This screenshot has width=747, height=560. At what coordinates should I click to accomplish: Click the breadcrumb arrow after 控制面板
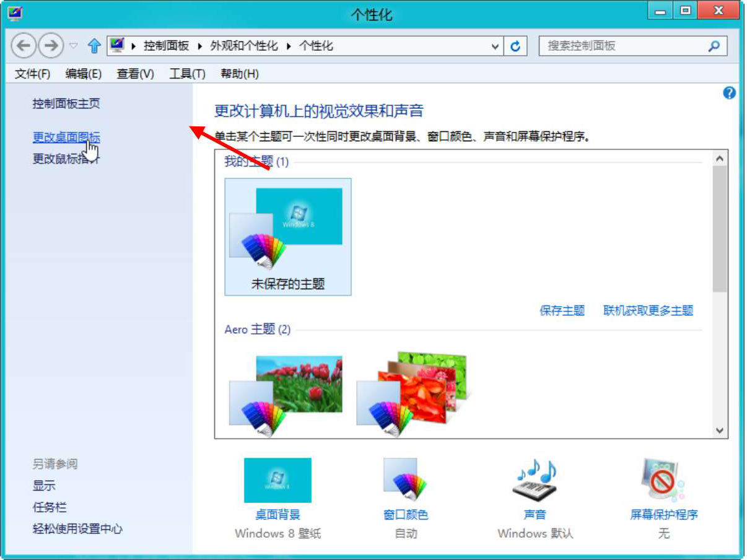pyautogui.click(x=199, y=46)
